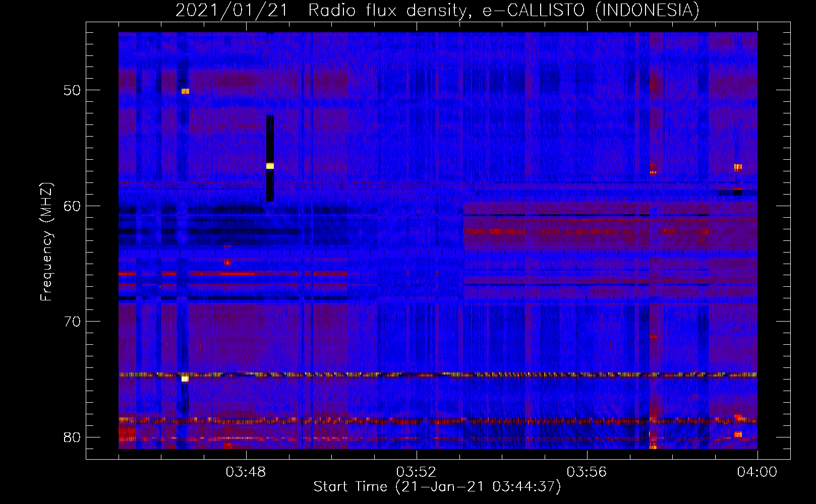Select the 60 frequency tick label

click(x=72, y=206)
